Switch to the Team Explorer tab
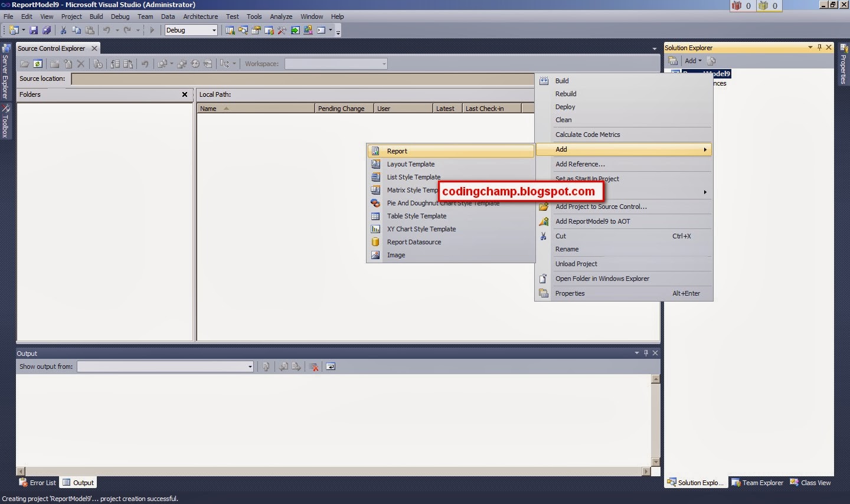Image resolution: width=850 pixels, height=504 pixels. point(757,483)
